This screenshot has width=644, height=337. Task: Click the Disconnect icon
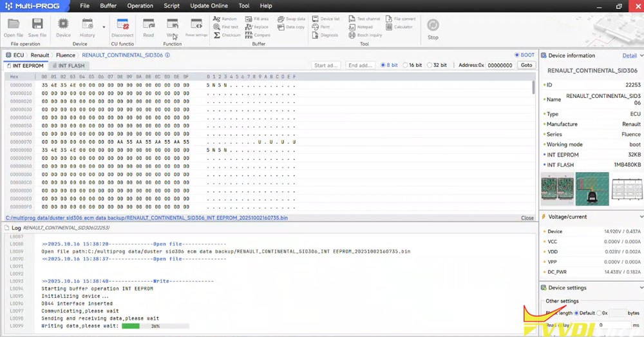point(122,26)
